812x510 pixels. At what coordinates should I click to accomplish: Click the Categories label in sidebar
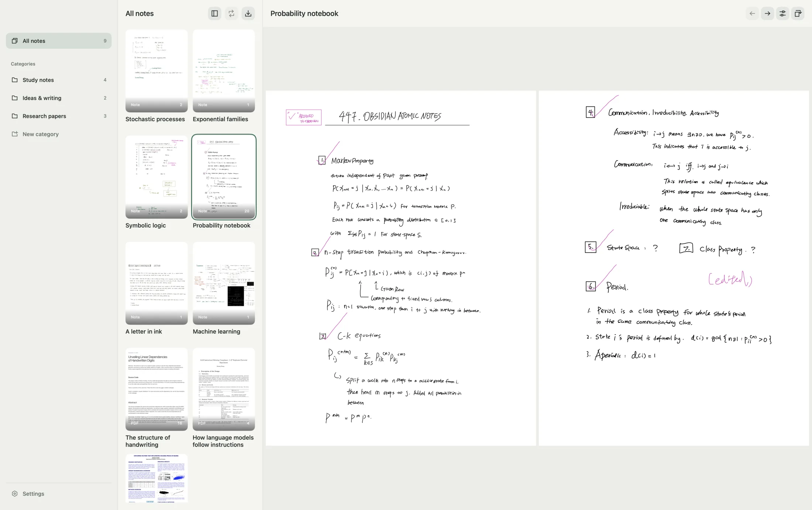point(23,64)
